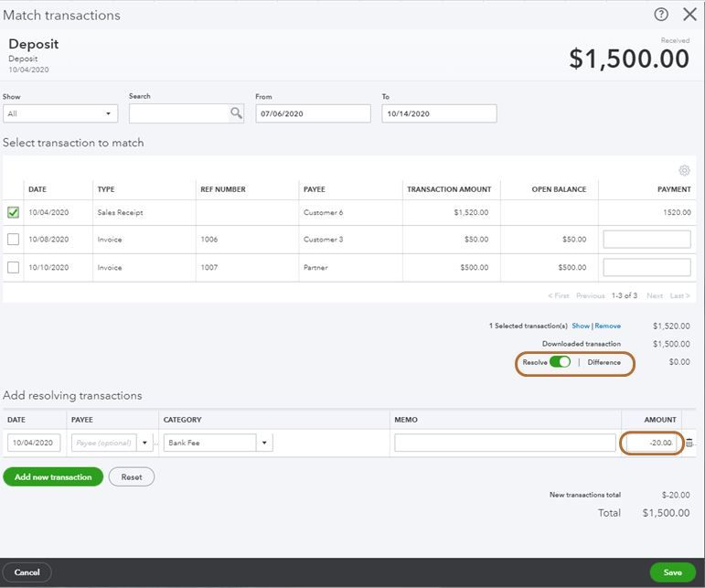Click the Show selected transactions link
Image resolution: width=705 pixels, height=588 pixels.
pyautogui.click(x=581, y=326)
